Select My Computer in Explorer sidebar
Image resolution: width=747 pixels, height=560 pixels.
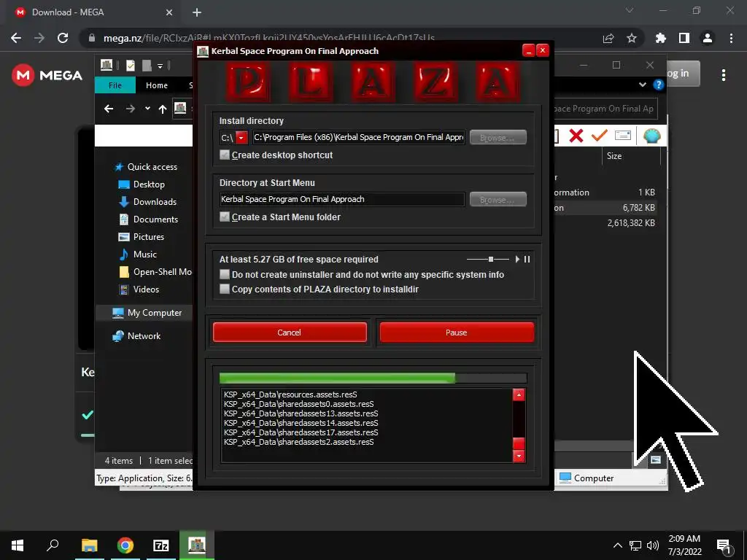coord(155,313)
